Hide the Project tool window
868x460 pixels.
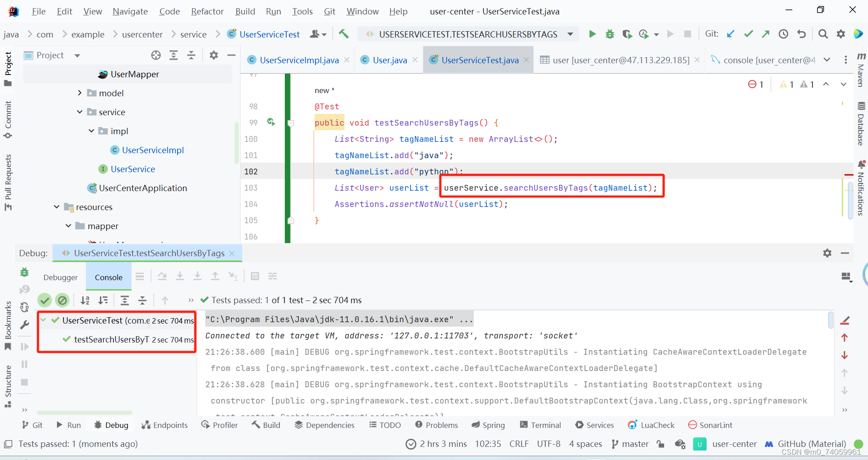pos(231,55)
